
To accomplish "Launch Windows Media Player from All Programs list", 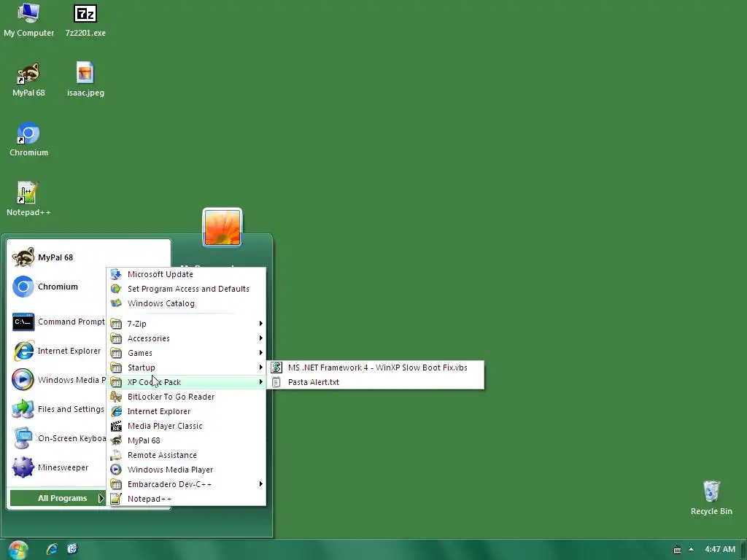I will click(x=186, y=470).
